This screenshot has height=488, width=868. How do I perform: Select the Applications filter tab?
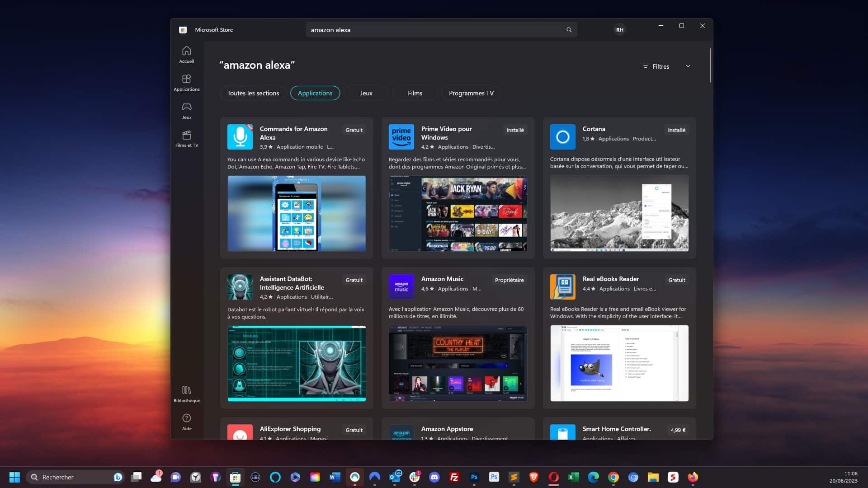[315, 93]
